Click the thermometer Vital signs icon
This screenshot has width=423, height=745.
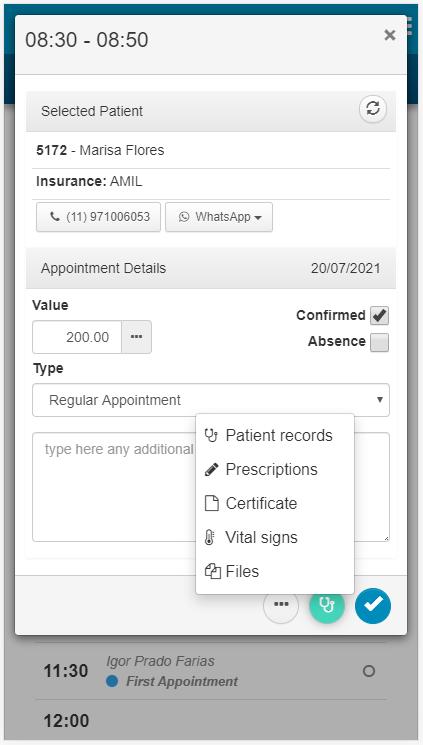click(210, 537)
